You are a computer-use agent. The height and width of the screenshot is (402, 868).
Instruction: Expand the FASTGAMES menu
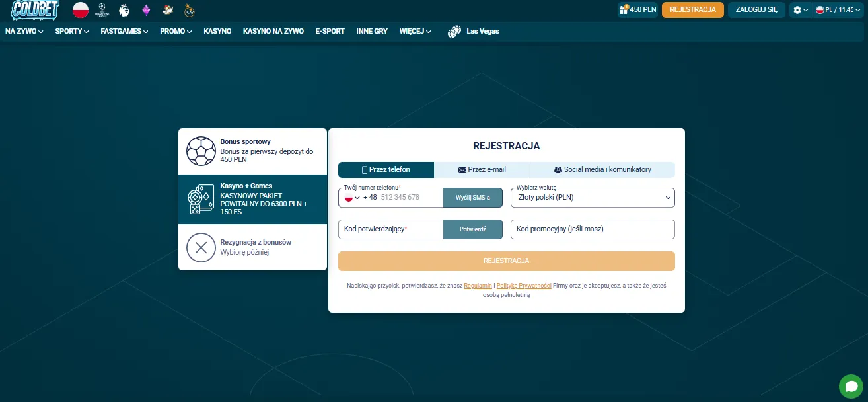coord(124,31)
